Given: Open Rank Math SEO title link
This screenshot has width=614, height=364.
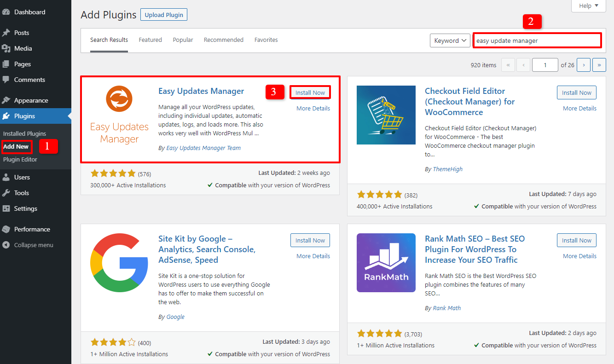Looking at the screenshot, I should [x=475, y=249].
